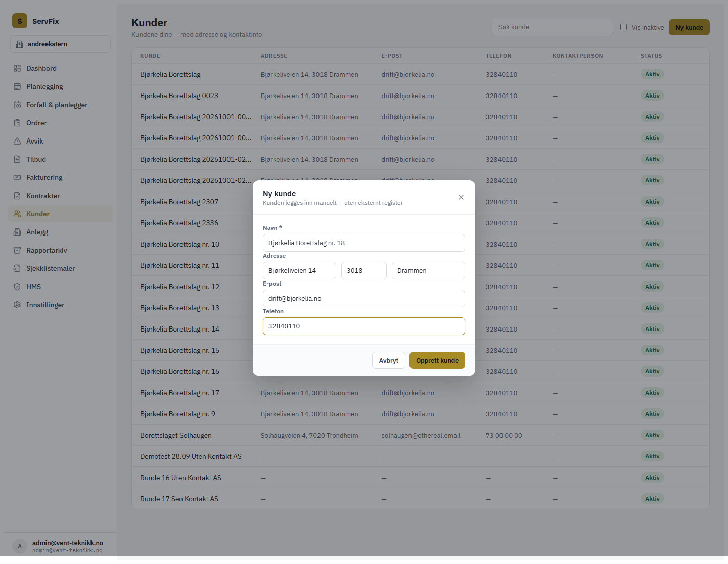This screenshot has height=564, width=728.
Task: Click the Solhaugveien 4, 7020 Trondheim address
Action: click(x=309, y=435)
